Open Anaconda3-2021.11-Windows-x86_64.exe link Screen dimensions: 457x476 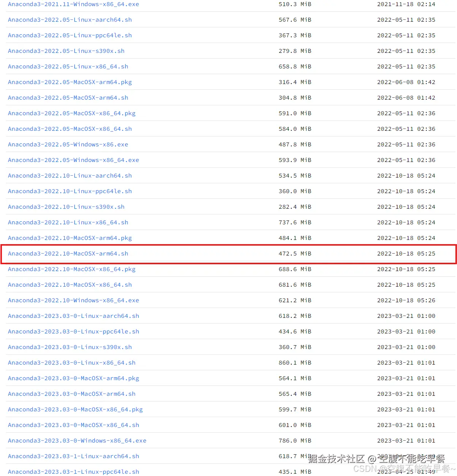pyautogui.click(x=73, y=4)
